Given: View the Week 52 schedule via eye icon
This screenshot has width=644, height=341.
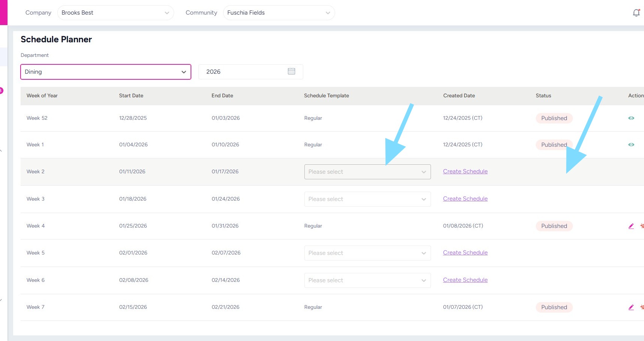Looking at the screenshot, I should 631,118.
